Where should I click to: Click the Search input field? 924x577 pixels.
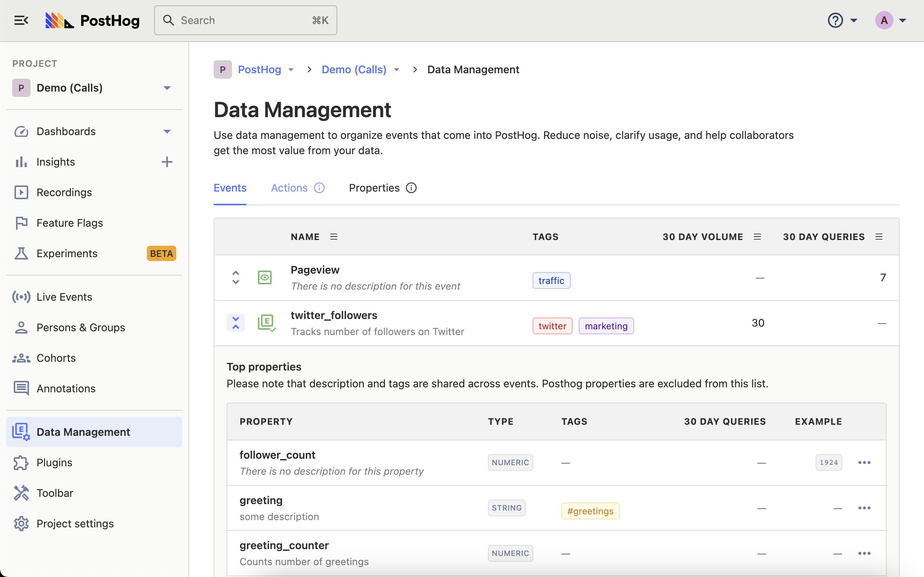pos(245,19)
